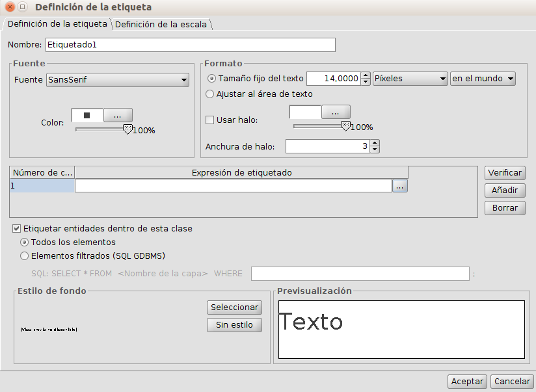Viewport: 536px width, 392px height.
Task: Open the labeling expression editor ellipsis button
Action: (x=400, y=186)
